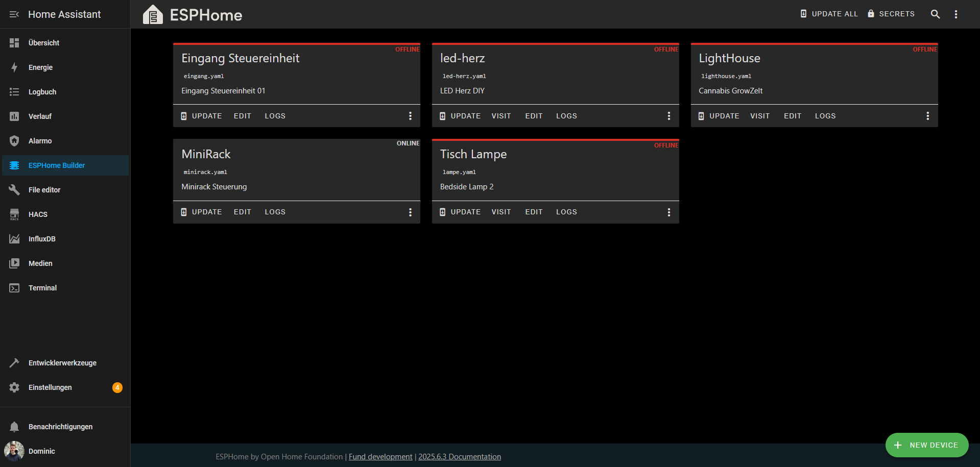Edit eingang.yaml configuration
Screen dimensions: 980x467
243,116
